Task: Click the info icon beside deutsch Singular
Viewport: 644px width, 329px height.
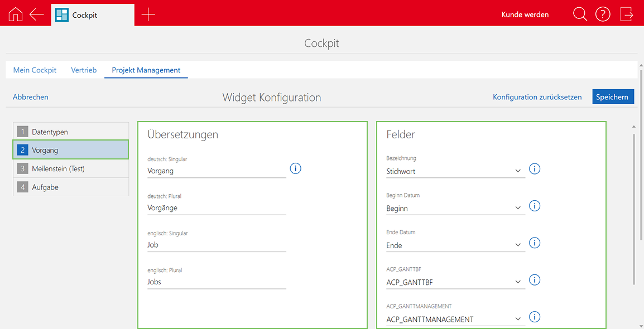Action: 295,168
